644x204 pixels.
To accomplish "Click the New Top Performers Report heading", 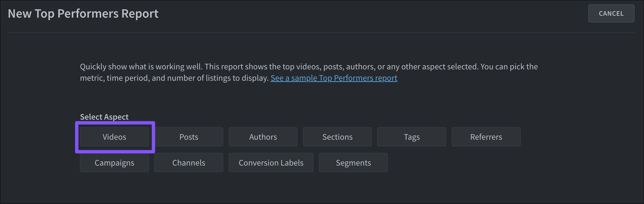I will 83,14.
